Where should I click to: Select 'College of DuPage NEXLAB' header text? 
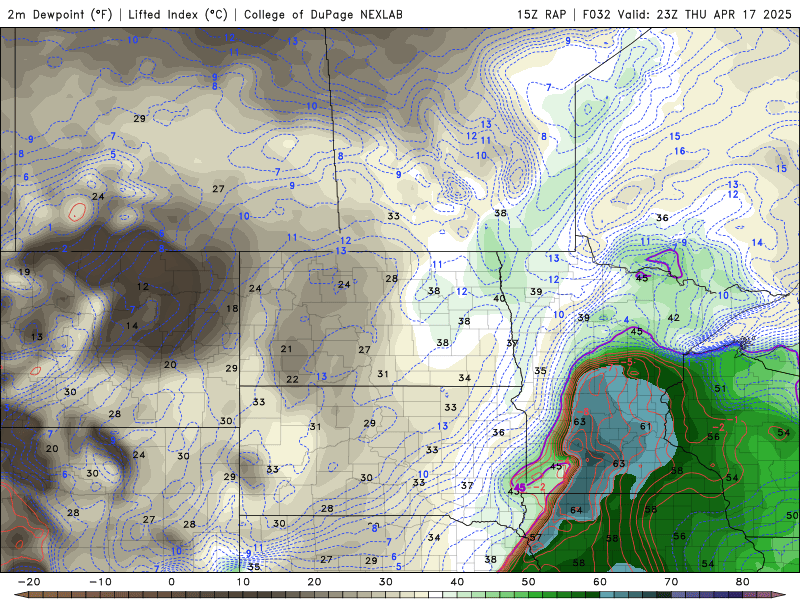click(x=323, y=15)
